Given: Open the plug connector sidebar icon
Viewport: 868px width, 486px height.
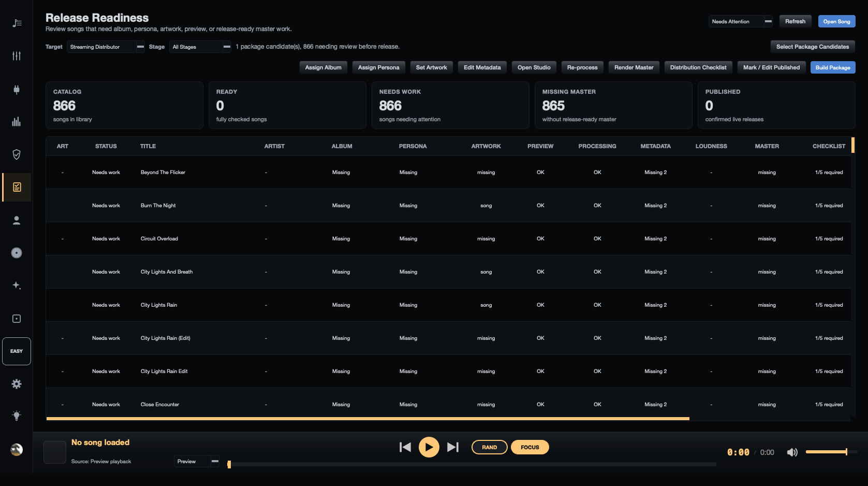Looking at the screenshot, I should pos(17,89).
